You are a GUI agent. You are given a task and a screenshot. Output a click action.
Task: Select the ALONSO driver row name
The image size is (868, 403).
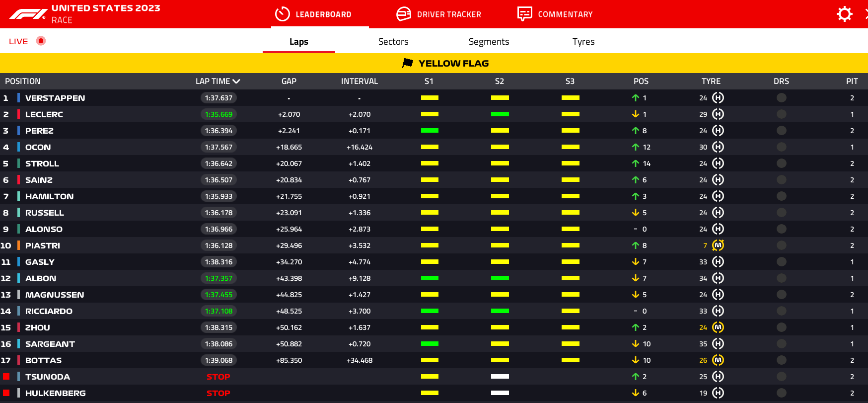coord(44,230)
